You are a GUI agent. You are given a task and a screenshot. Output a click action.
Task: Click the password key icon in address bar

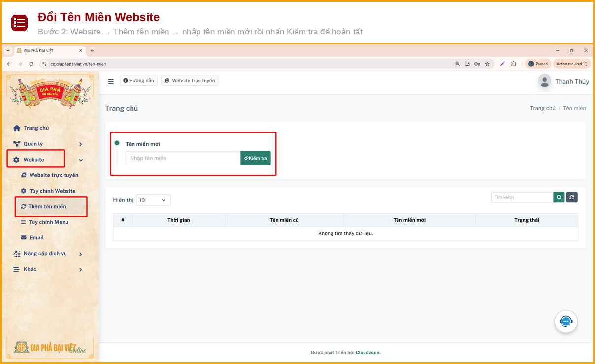pyautogui.click(x=477, y=64)
